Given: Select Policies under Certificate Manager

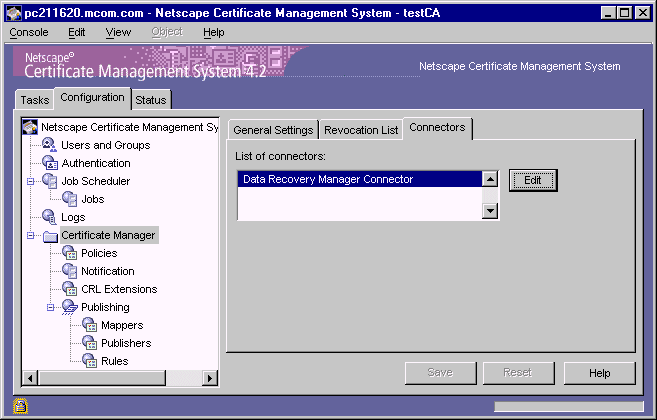Looking at the screenshot, I should pos(99,253).
